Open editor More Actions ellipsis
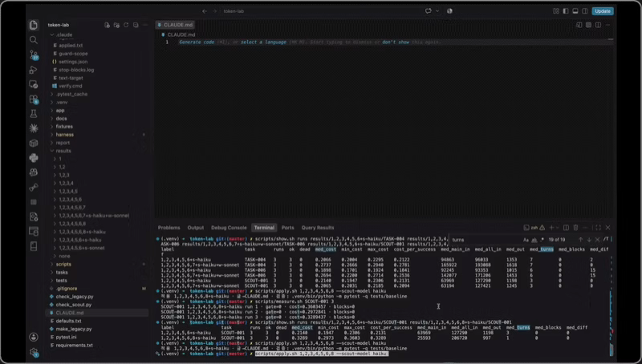Image resolution: width=642 pixels, height=364 pixels. 607,25
